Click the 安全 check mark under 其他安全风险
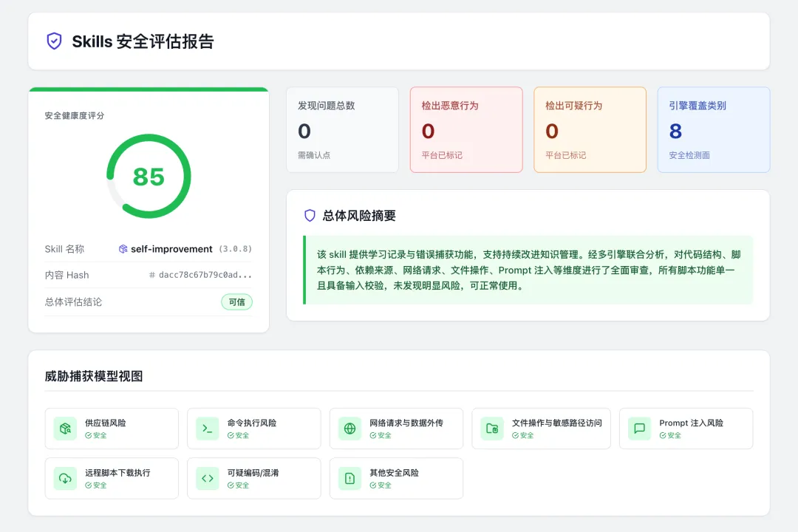 click(373, 485)
